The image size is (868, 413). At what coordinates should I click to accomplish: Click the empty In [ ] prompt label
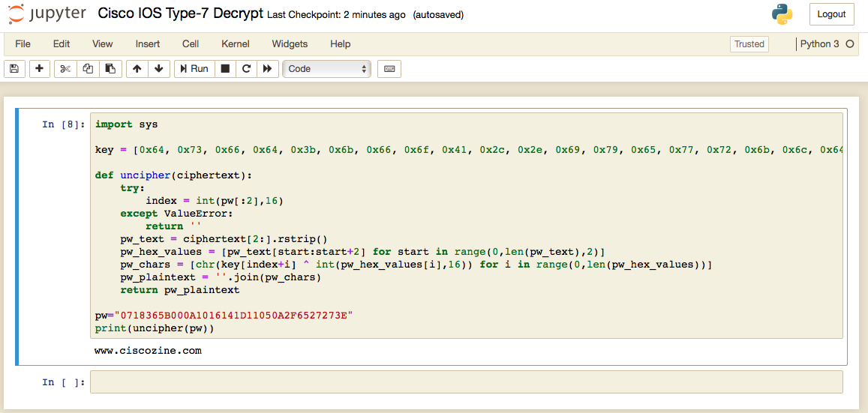click(x=64, y=382)
